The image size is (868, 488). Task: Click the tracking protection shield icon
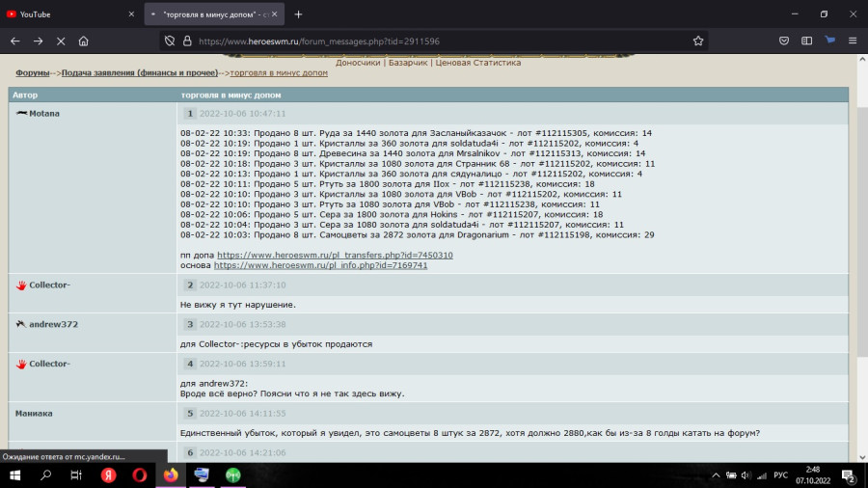pos(170,41)
